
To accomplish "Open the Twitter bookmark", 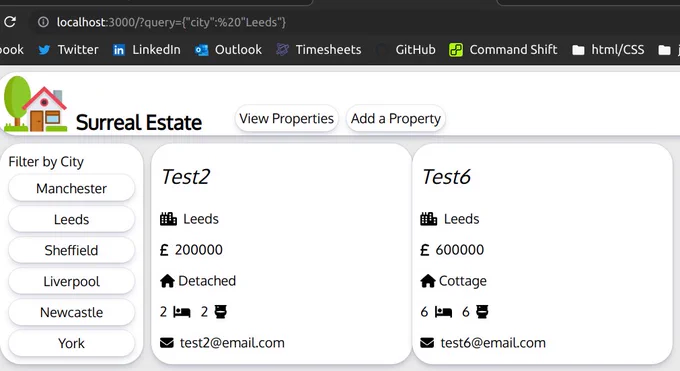I will coord(69,50).
